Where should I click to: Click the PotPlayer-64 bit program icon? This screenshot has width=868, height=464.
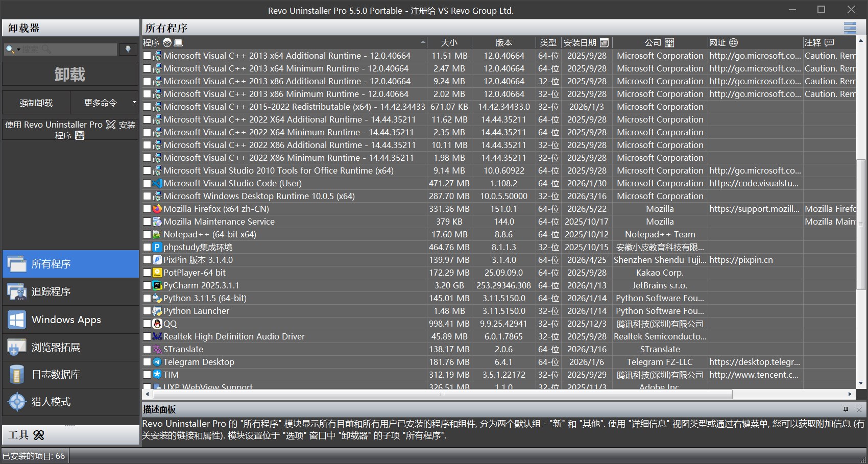[157, 273]
